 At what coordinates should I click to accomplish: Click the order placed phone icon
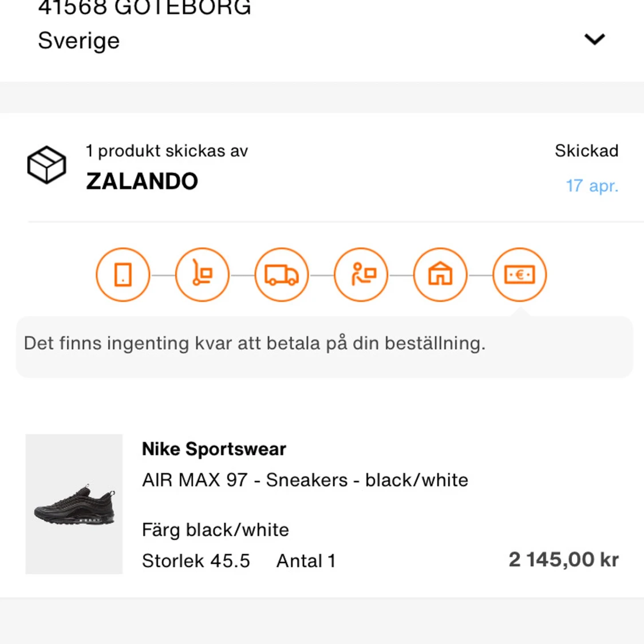point(123,275)
